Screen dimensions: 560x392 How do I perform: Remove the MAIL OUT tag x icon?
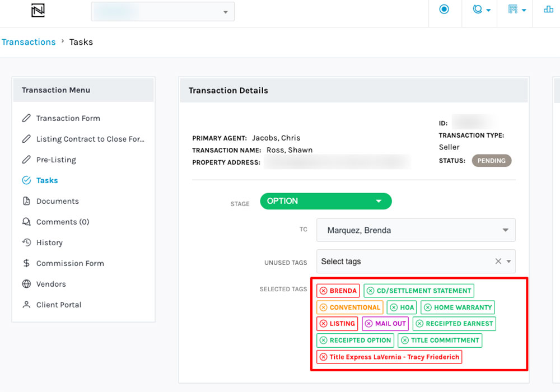pos(368,324)
